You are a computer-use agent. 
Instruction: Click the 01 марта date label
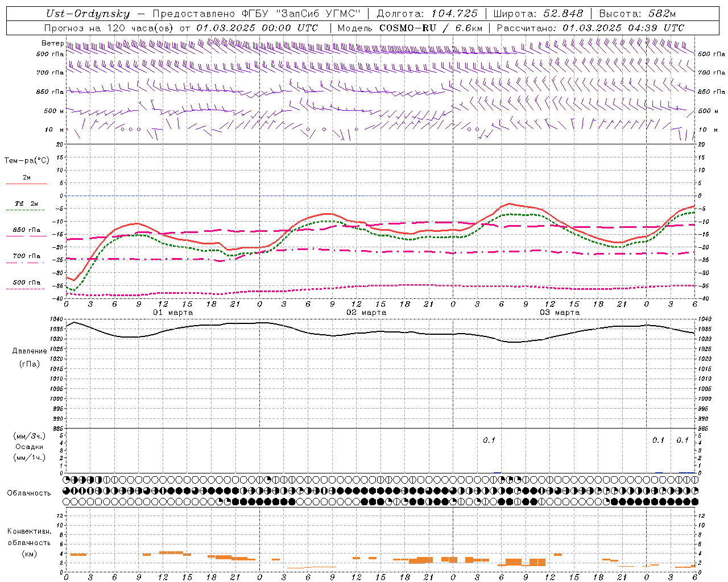pos(173,313)
